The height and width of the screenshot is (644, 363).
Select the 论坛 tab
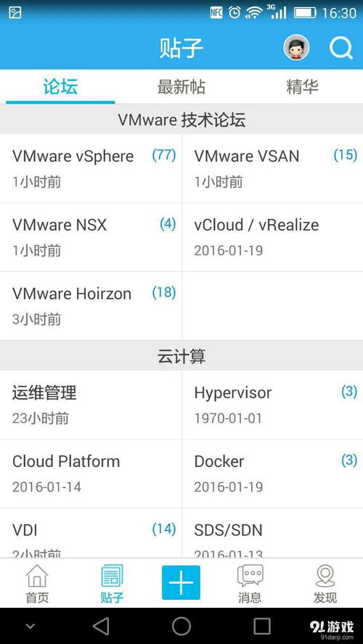pyautogui.click(x=60, y=87)
